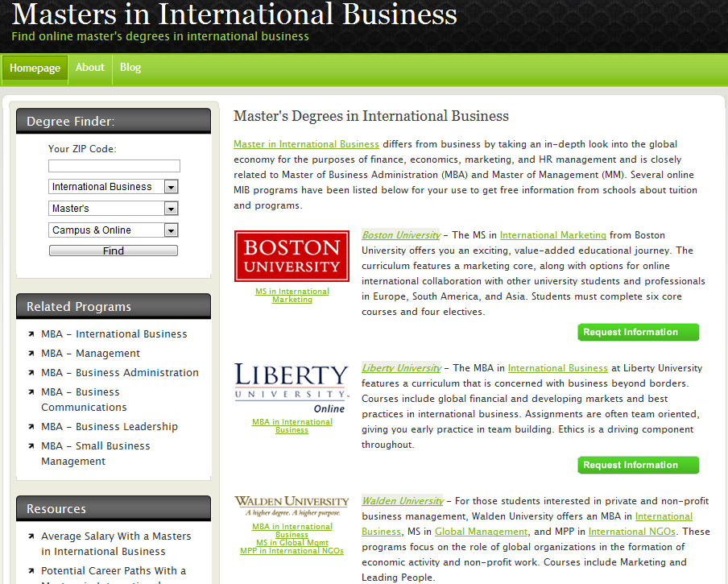Click the arrow icon beside Average Salary resource
Screen dimensions: 728x584
pos(31,536)
